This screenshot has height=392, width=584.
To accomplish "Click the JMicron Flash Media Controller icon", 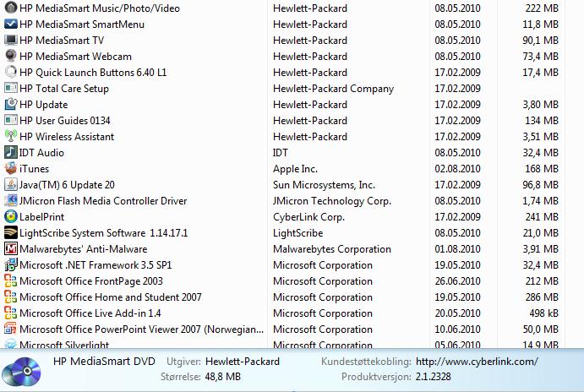I will [x=11, y=200].
